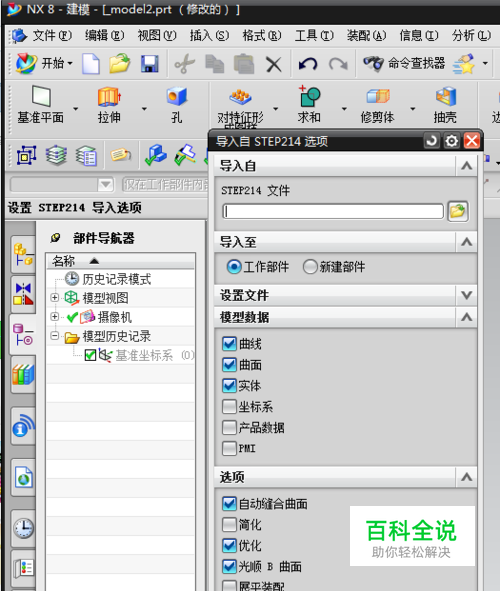
Task: Open the 文件(F) menu
Action: point(52,36)
